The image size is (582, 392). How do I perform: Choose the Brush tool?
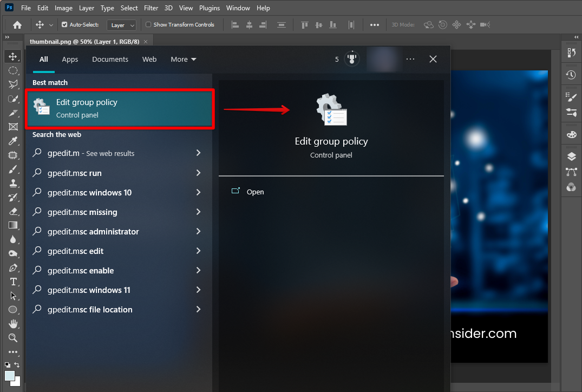[13, 169]
